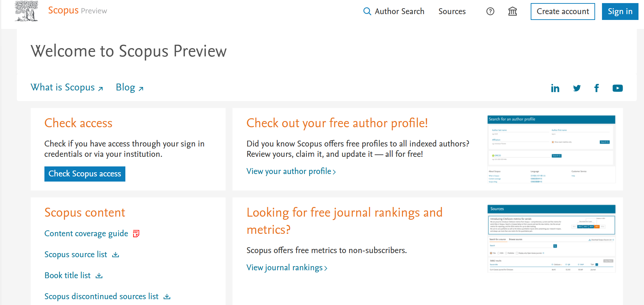Click the Sources page preview thumbnail

(x=551, y=239)
